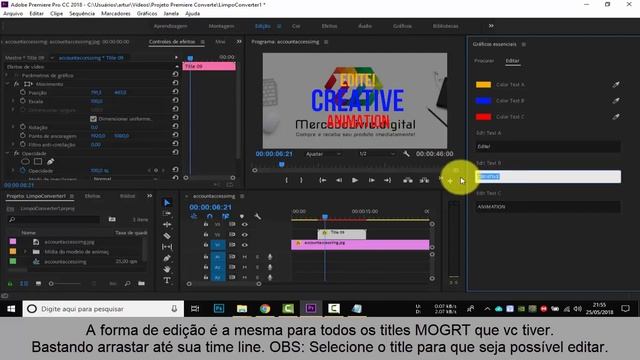Pick Color Text B with eyedropper

pos(616,100)
